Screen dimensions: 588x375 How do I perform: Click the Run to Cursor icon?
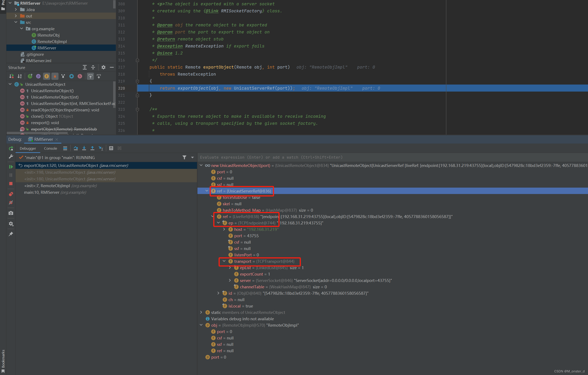pos(101,148)
